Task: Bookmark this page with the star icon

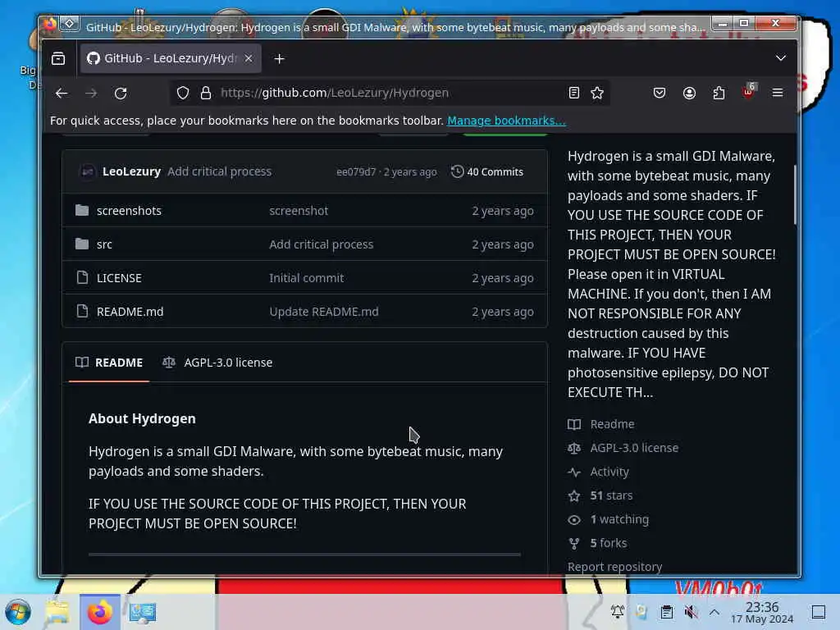Action: click(597, 94)
